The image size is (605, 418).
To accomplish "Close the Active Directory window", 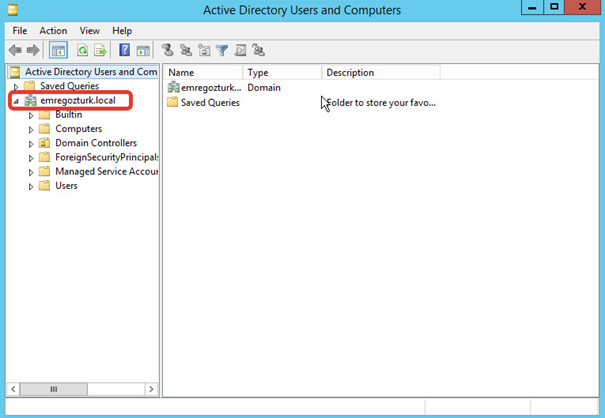I will point(583,7).
